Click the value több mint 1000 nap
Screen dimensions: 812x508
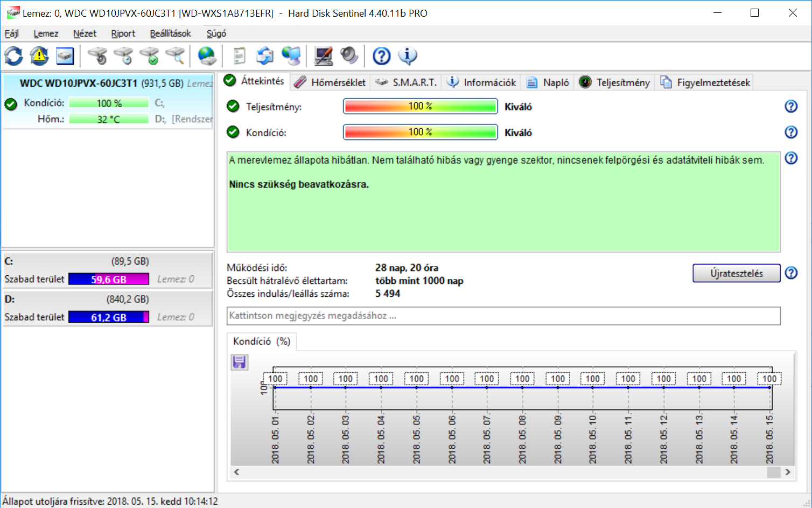coord(419,281)
